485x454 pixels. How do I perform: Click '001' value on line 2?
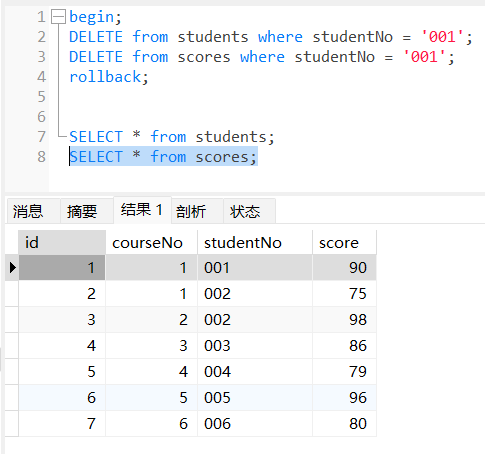pyautogui.click(x=442, y=37)
